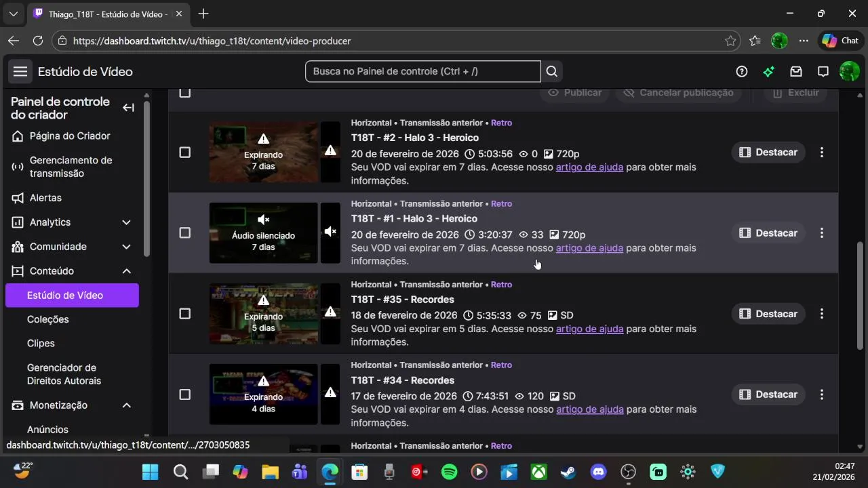Open Steam from the taskbar

(568, 472)
